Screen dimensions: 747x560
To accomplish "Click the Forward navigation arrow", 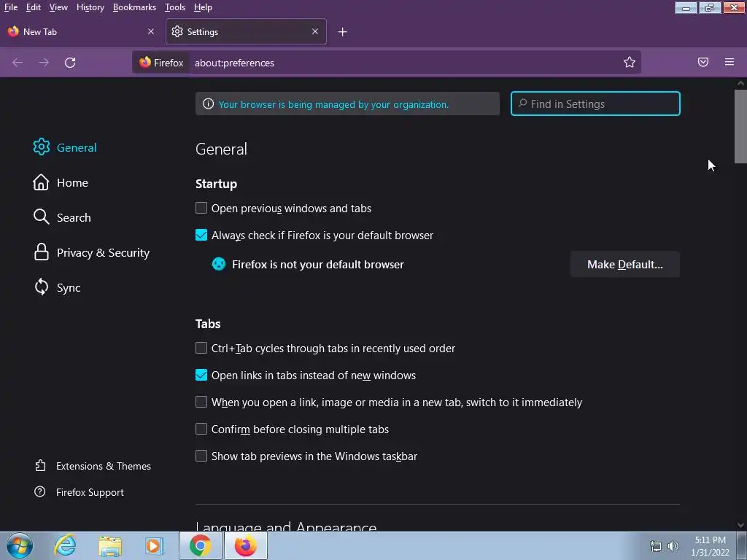I will tap(44, 63).
